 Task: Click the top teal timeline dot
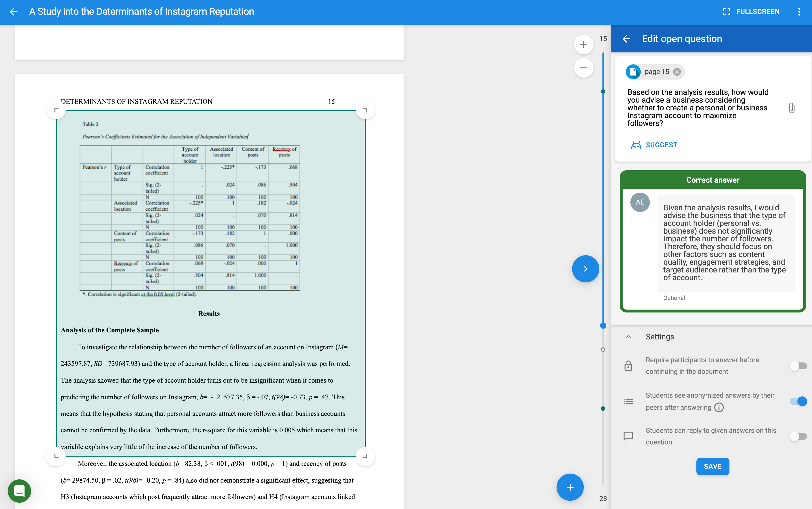click(x=603, y=91)
